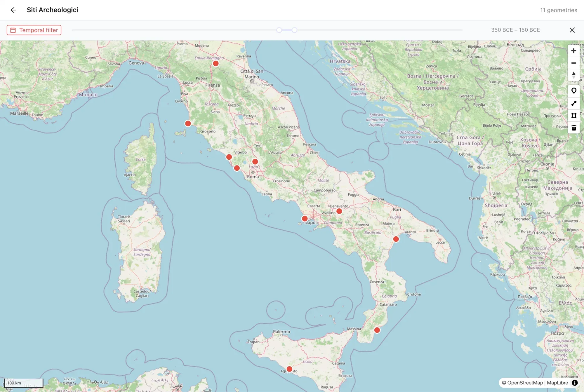This screenshot has width=584, height=392.
Task: Close the temporal filter bar
Action: 572,30
